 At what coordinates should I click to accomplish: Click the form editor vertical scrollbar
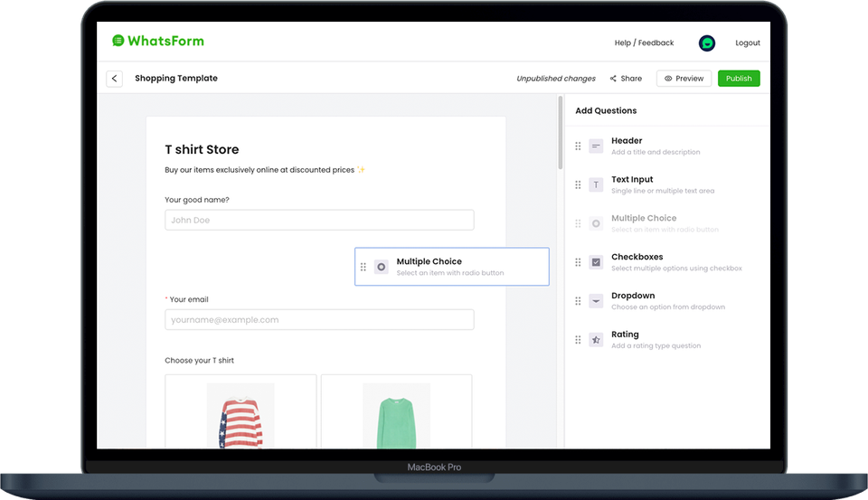(561, 133)
